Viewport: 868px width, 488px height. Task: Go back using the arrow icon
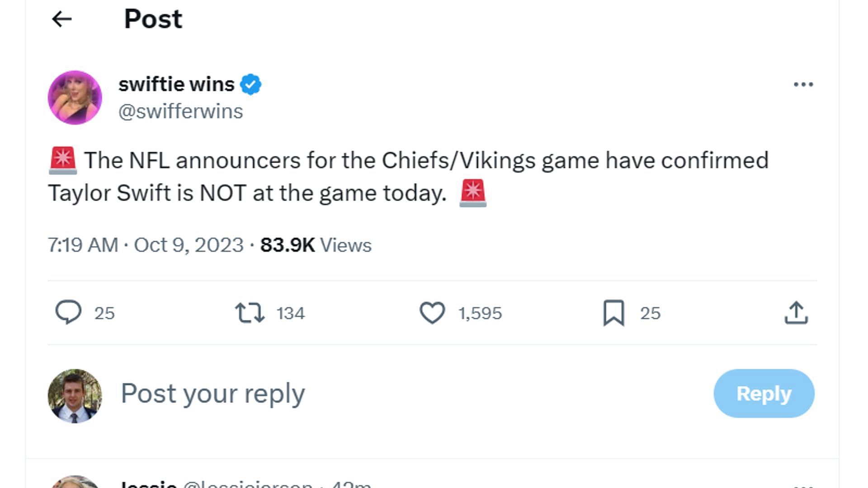pyautogui.click(x=62, y=19)
